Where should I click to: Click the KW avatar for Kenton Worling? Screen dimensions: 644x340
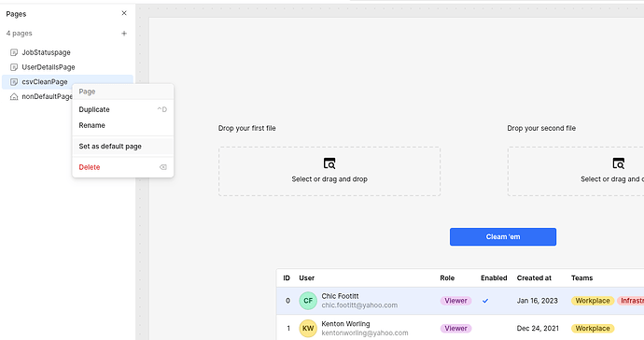pos(308,328)
